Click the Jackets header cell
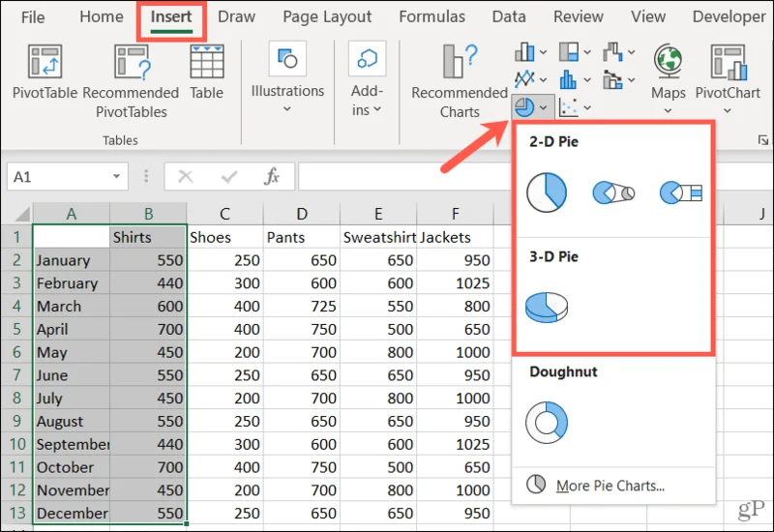774x532 pixels. coord(455,237)
